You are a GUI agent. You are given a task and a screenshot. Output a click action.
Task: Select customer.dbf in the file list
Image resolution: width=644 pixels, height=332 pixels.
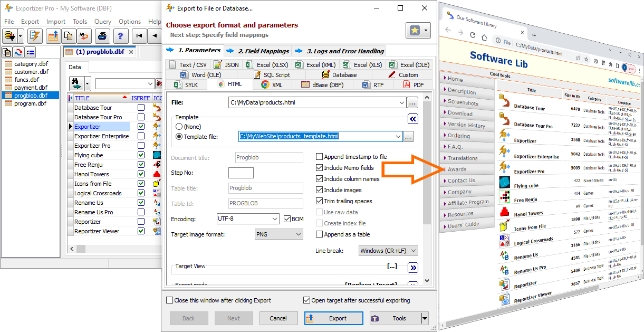(31, 72)
